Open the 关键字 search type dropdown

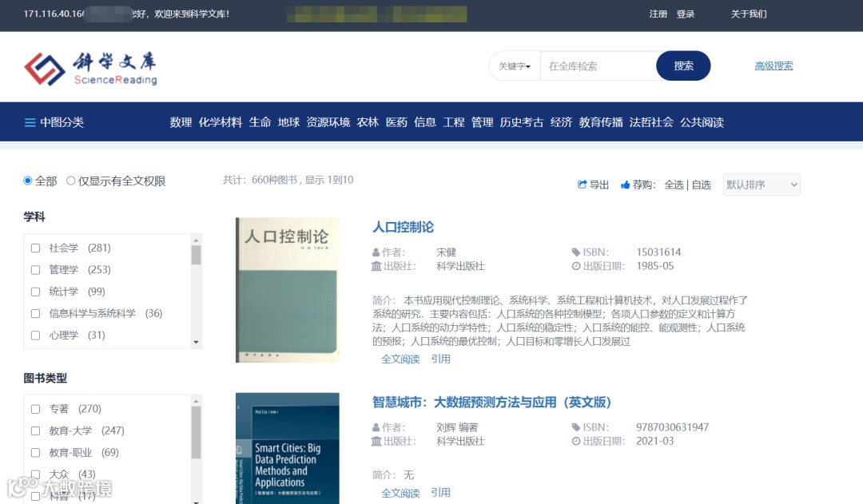(515, 66)
